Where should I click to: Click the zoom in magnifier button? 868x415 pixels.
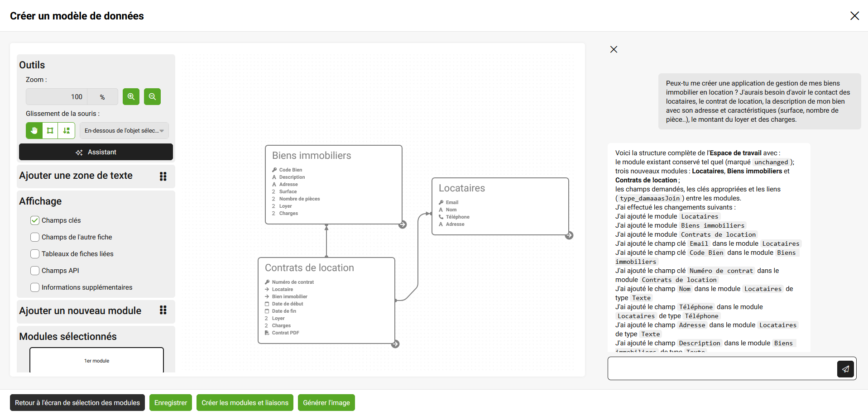coord(131,96)
